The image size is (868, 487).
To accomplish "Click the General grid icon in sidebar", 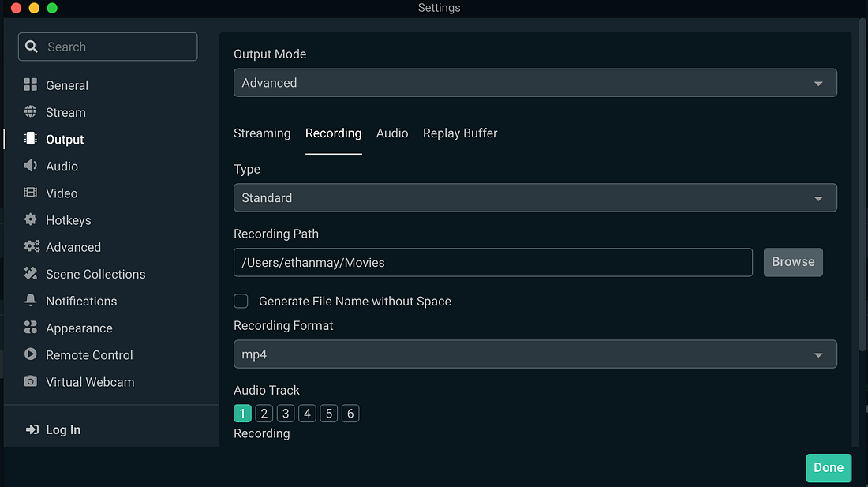I will [31, 85].
